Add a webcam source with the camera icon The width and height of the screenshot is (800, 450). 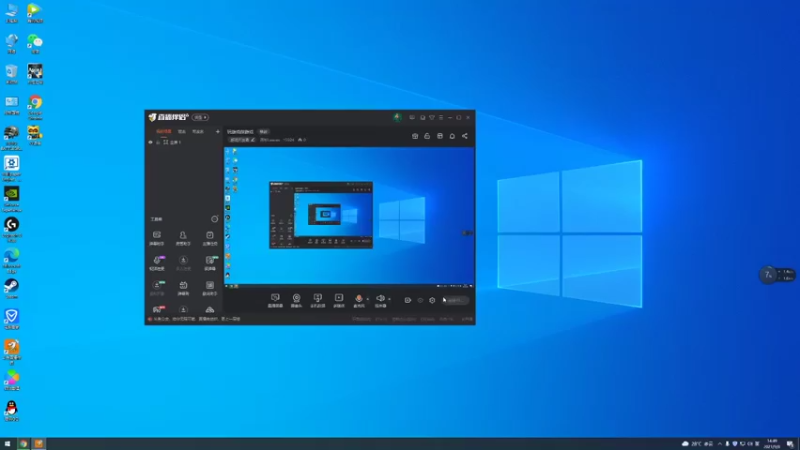pyautogui.click(x=296, y=300)
